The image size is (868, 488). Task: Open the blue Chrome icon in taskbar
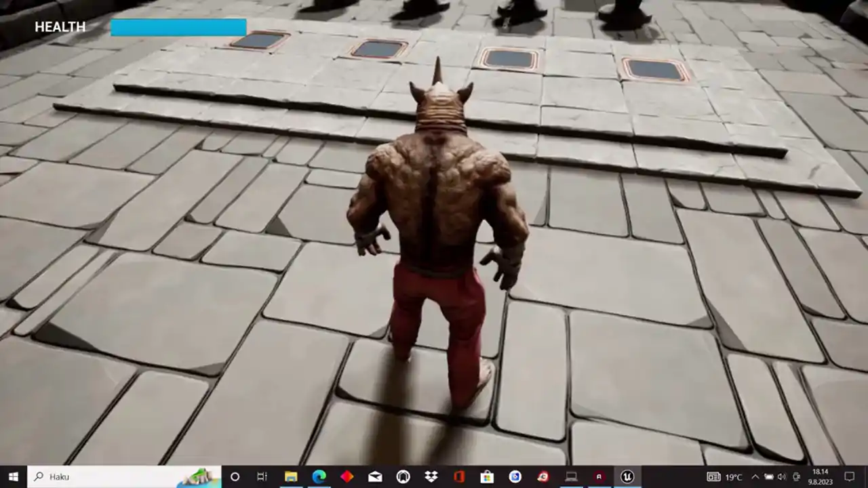(515, 476)
